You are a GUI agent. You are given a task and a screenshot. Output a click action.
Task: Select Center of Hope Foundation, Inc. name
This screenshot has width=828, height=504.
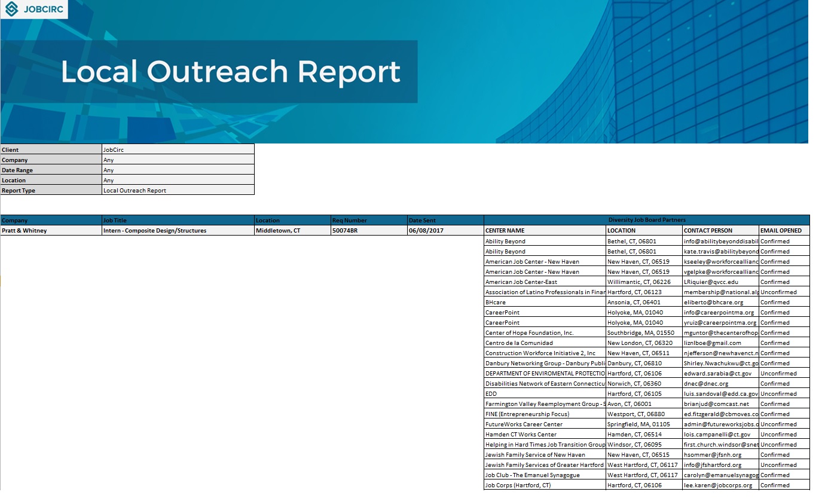tap(545, 332)
